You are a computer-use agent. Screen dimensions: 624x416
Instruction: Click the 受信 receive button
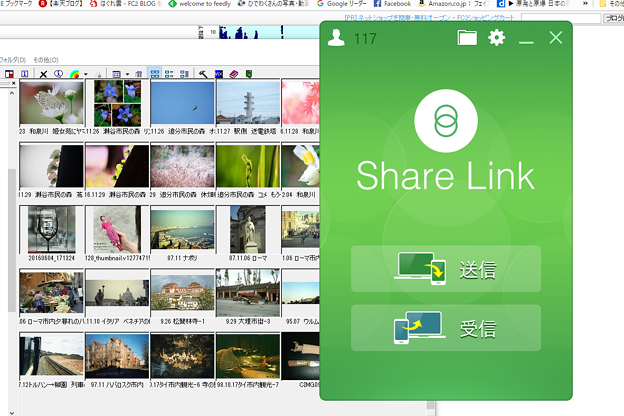446,328
